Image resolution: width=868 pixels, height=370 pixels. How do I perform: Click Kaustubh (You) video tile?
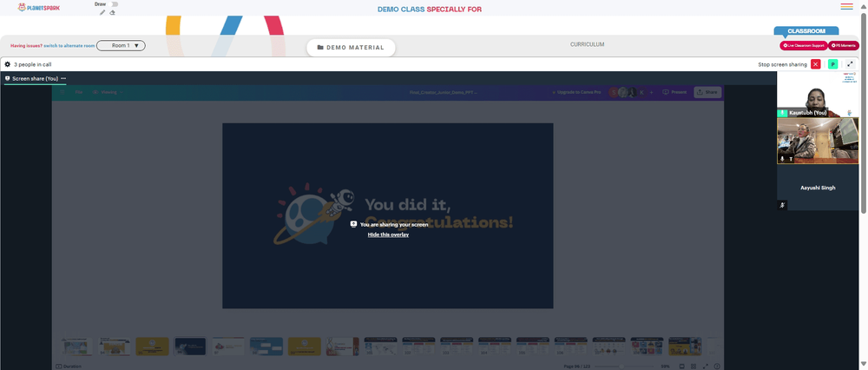coord(818,94)
